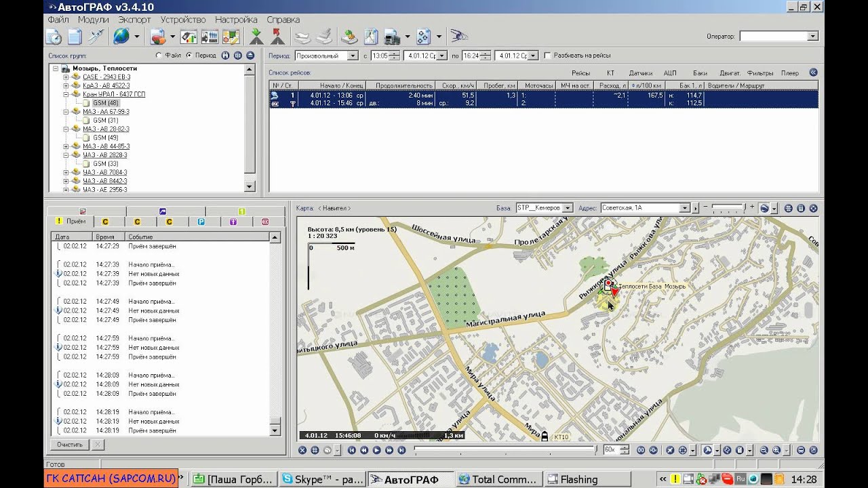Switch to the Баки tab
Screen dimensions: 868x488
pyautogui.click(x=700, y=73)
